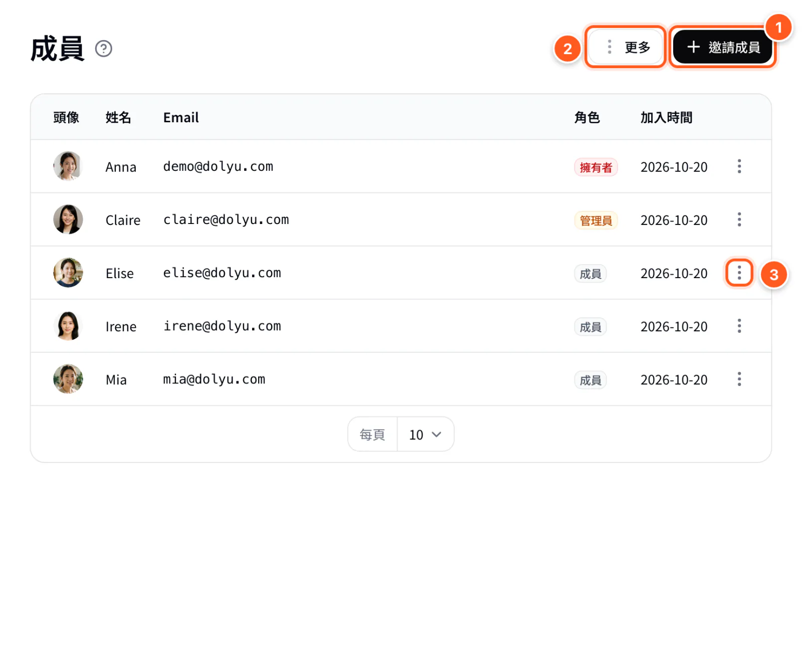Image resolution: width=802 pixels, height=672 pixels.
Task: Click the 姓名 column header
Action: (x=118, y=117)
